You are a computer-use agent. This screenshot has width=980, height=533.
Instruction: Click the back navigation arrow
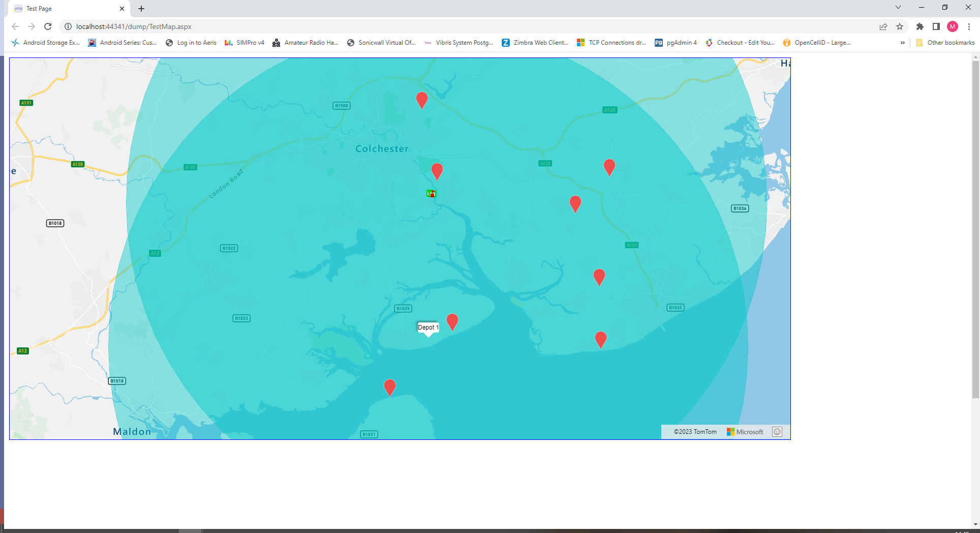(x=15, y=26)
